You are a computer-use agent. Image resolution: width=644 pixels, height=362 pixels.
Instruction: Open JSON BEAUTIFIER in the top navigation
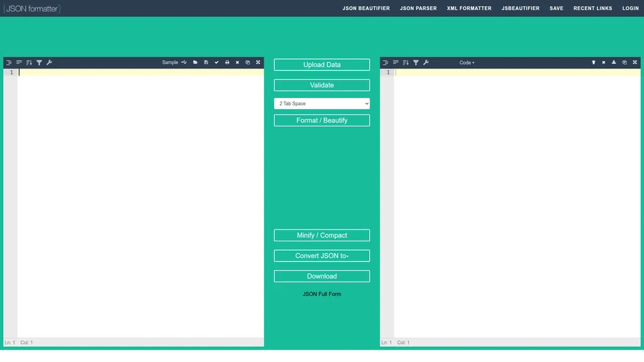pos(366,8)
